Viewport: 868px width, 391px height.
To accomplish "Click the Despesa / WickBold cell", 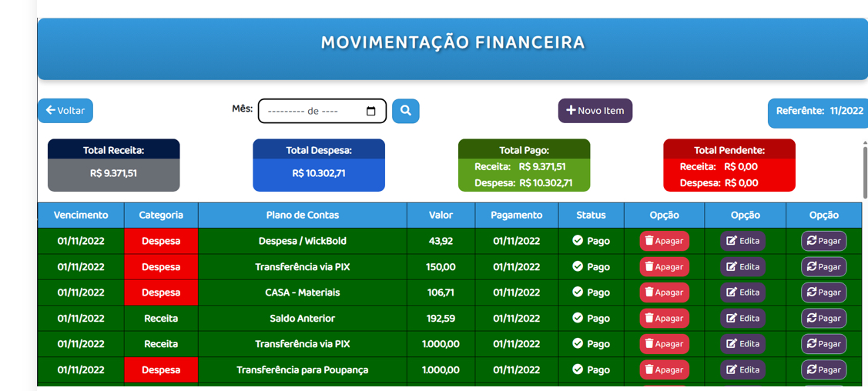I will pos(302,241).
